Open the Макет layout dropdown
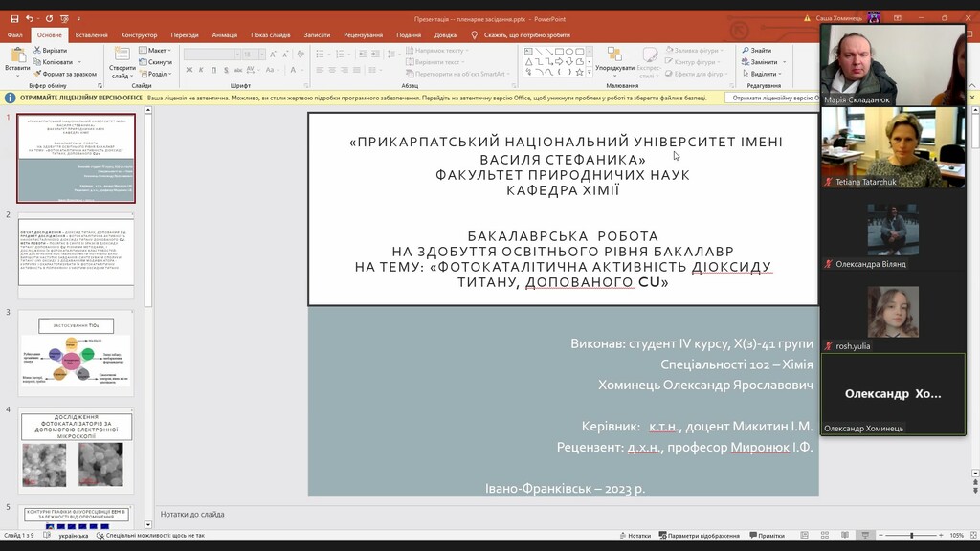Viewport: 980px width, 551px height. (x=155, y=50)
